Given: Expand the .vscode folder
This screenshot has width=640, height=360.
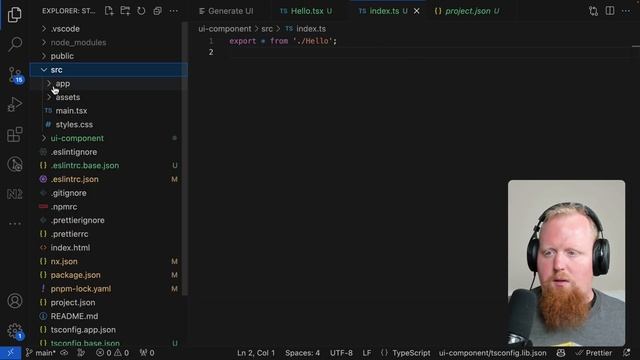Looking at the screenshot, I should coord(109,29).
